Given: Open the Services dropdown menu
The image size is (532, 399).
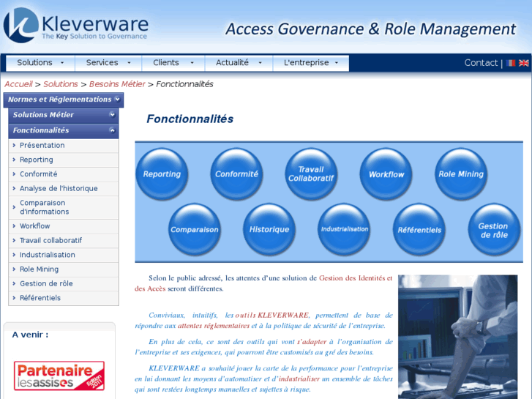Looking at the screenshot, I should [x=108, y=63].
